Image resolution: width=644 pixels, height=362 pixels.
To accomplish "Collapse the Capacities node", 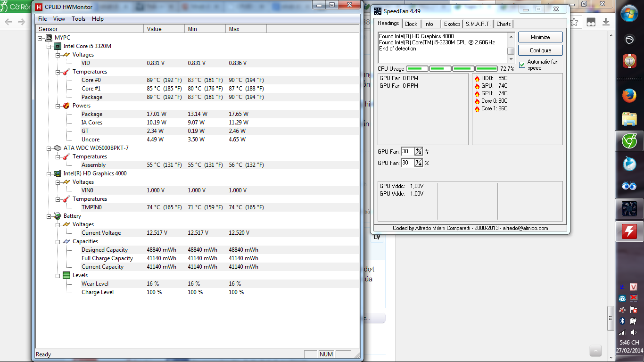I will pyautogui.click(x=58, y=241).
